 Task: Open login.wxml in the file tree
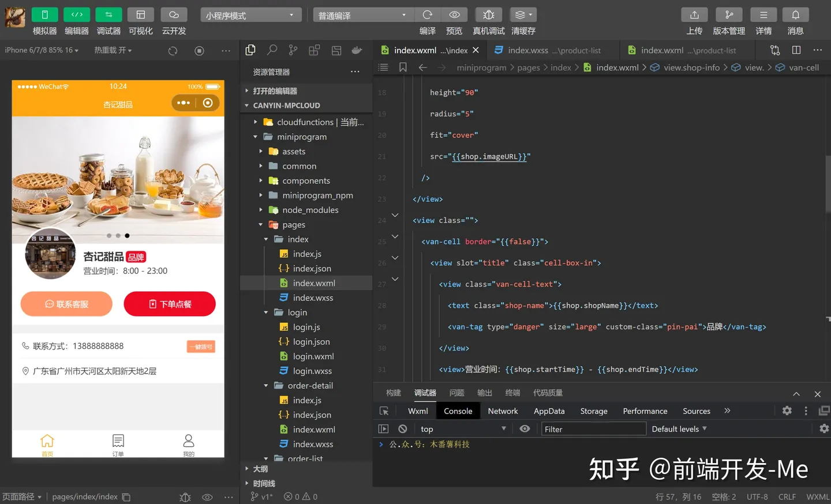(x=313, y=356)
